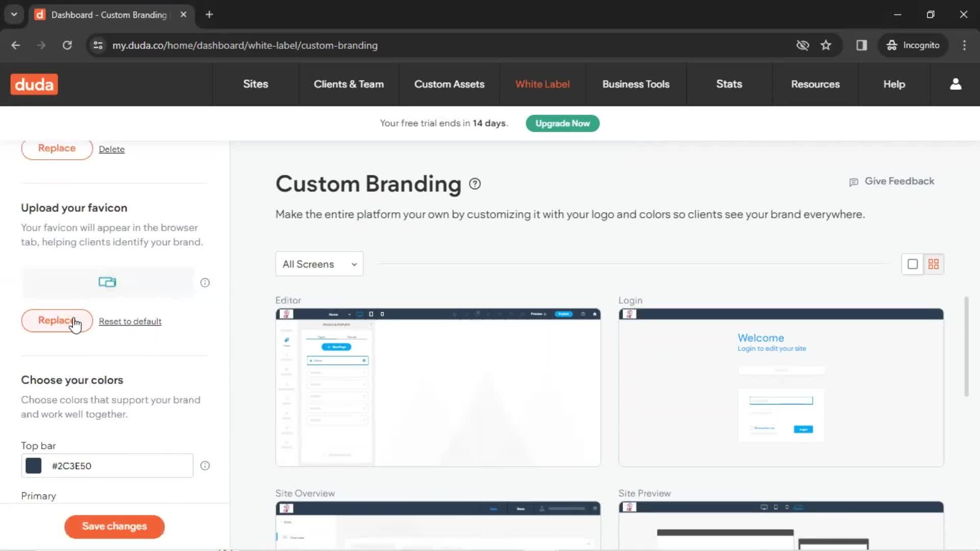This screenshot has height=551, width=980.
Task: Open the Clients & Team menu
Action: [x=349, y=84]
